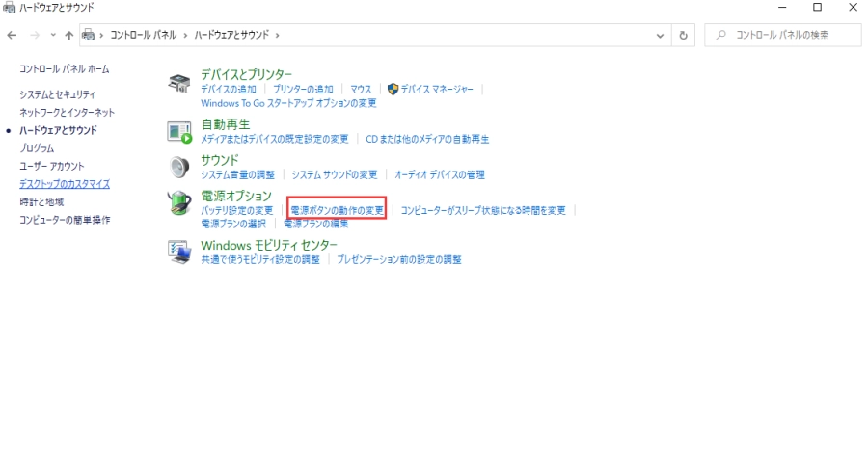Expand the address bar history dropdown
Image resolution: width=868 pixels, height=476 pixels.
pos(660,35)
